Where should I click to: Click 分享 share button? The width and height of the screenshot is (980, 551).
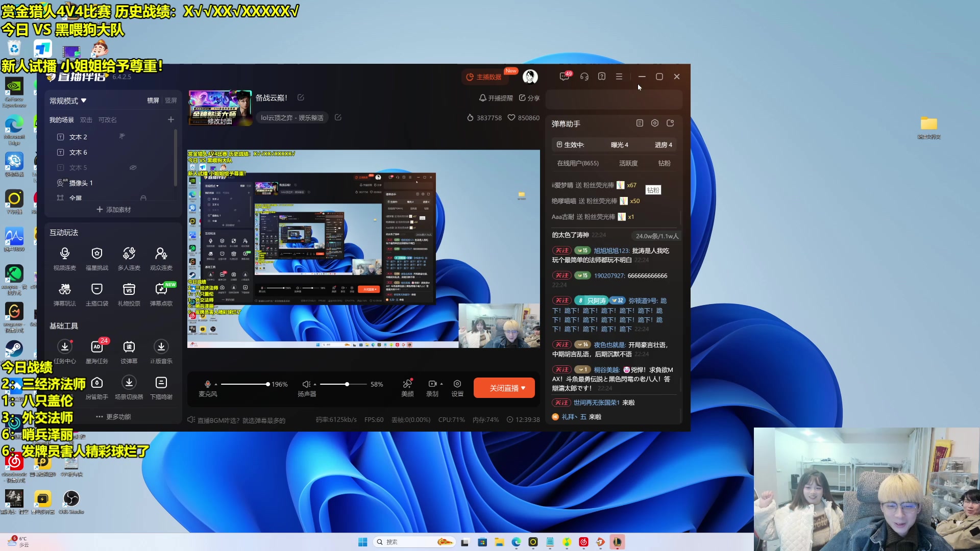click(529, 97)
